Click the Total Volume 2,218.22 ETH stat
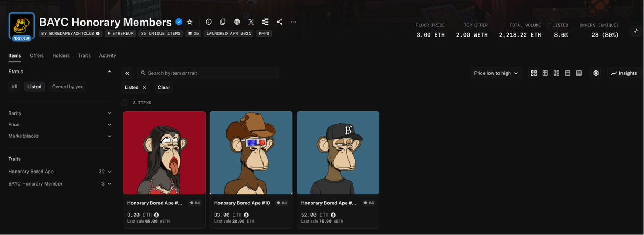Viewport: 644px width, 235px height. (520, 31)
